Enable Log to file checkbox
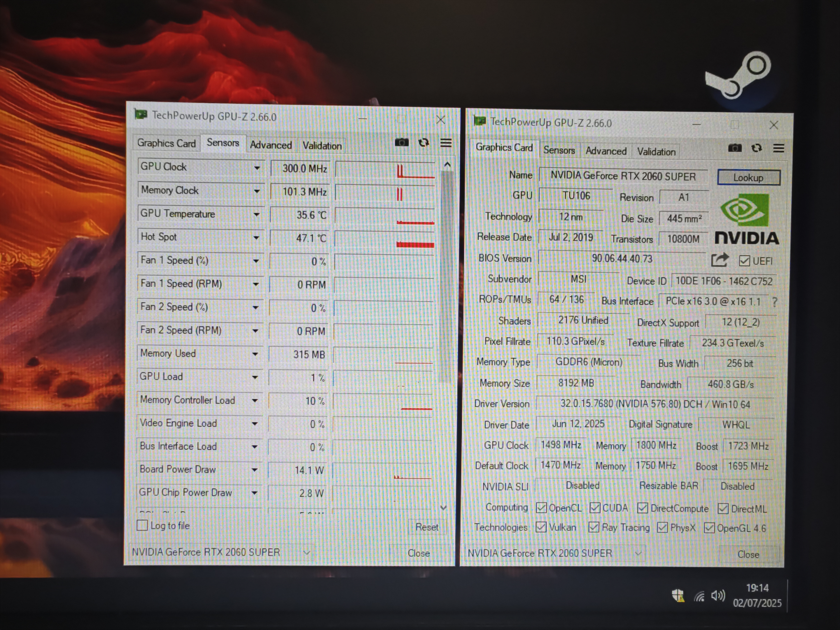Viewport: 840px width, 630px height. click(142, 525)
